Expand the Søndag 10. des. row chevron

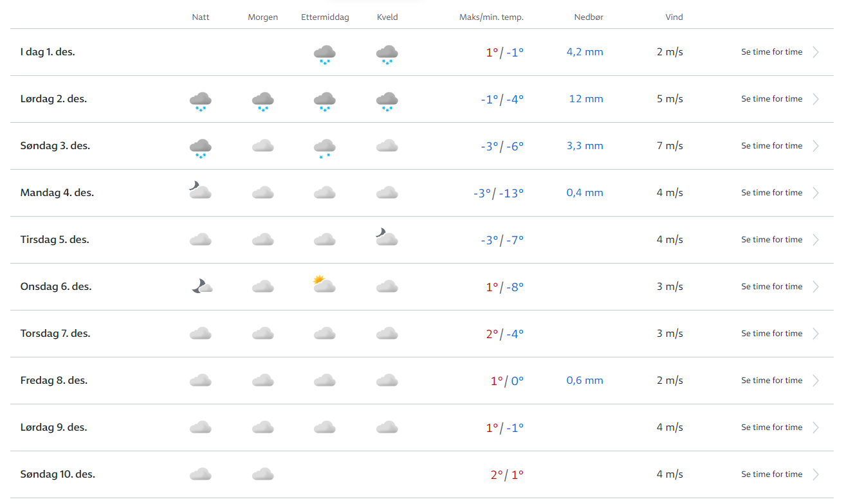point(816,474)
